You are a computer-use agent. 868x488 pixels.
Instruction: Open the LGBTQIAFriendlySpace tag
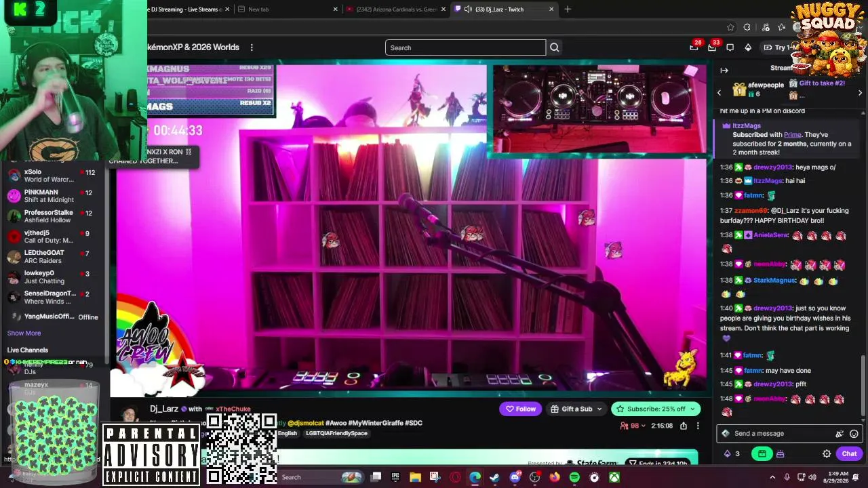pyautogui.click(x=336, y=434)
